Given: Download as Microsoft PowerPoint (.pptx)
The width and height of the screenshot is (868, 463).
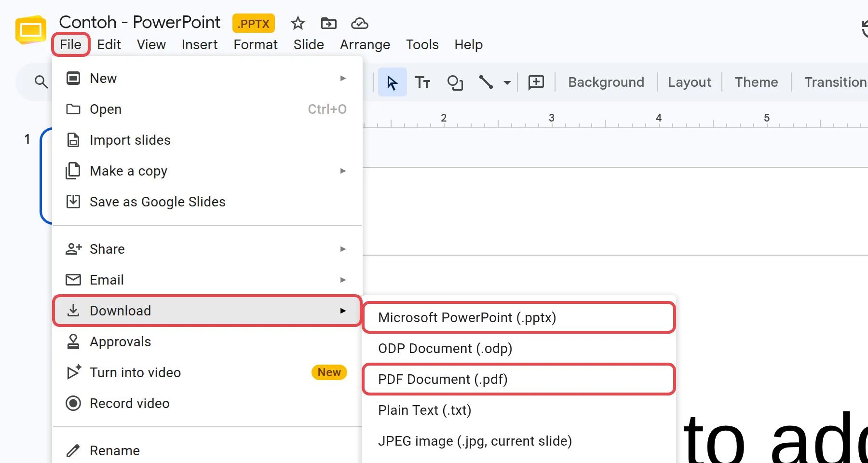Looking at the screenshot, I should (519, 317).
